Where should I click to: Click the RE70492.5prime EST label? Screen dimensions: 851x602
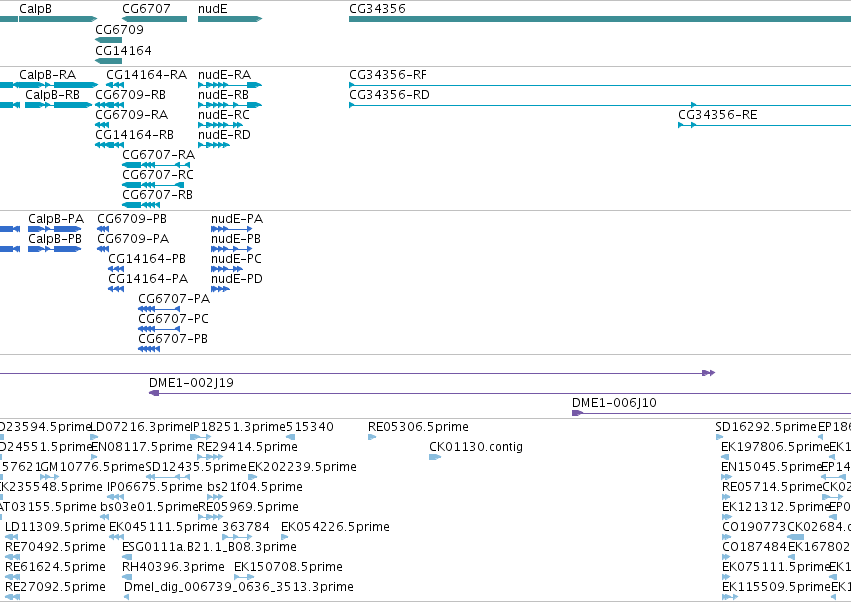click(x=55, y=547)
